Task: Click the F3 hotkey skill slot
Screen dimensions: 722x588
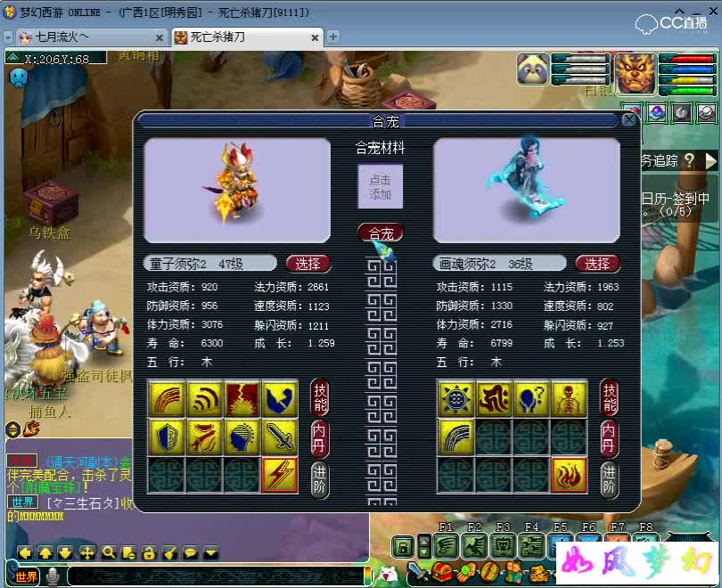Action: click(503, 547)
